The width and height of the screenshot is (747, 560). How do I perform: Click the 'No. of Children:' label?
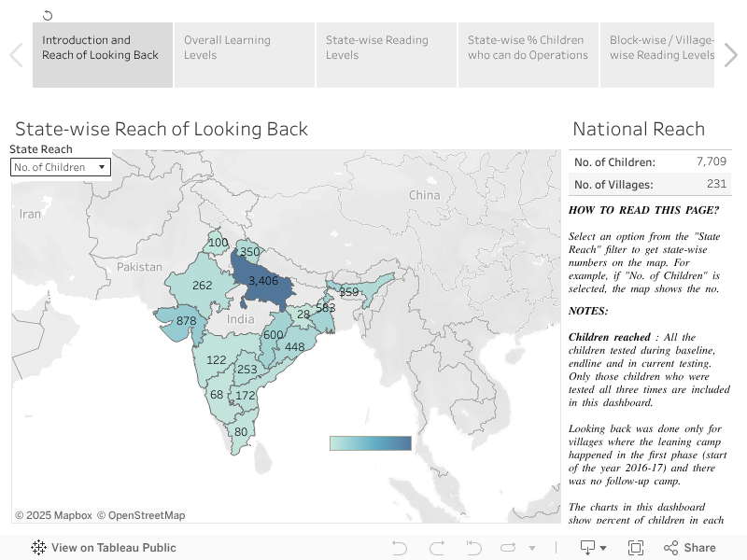[x=614, y=162]
